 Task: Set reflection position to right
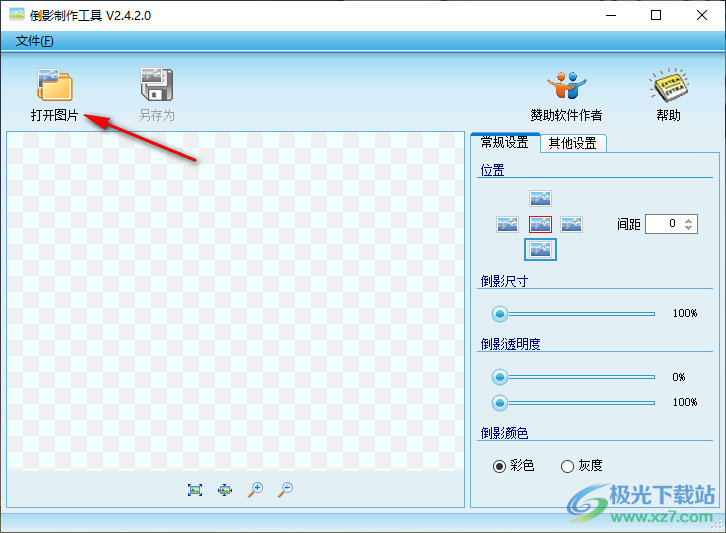pos(571,225)
